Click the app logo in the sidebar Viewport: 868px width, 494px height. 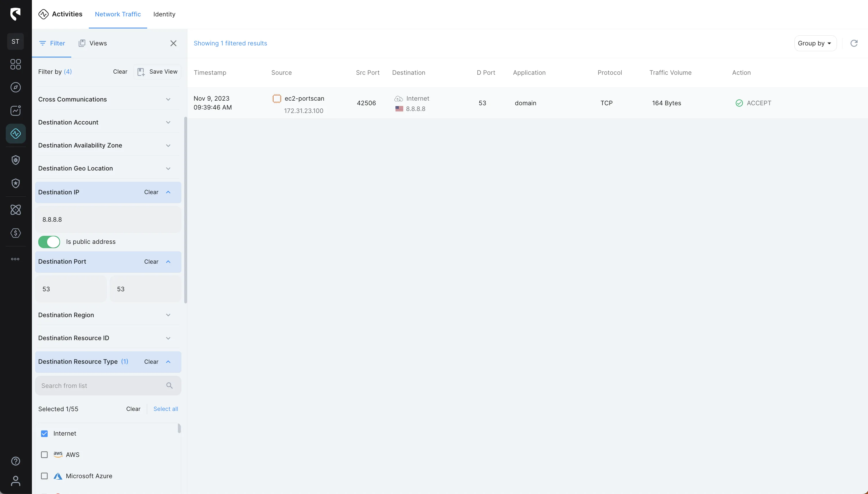[x=15, y=14]
